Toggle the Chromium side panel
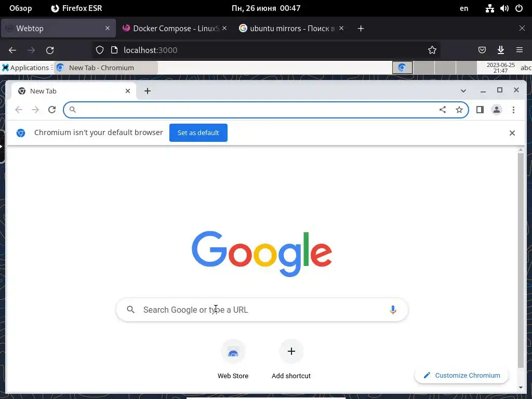The height and width of the screenshot is (399, 532). 480,110
